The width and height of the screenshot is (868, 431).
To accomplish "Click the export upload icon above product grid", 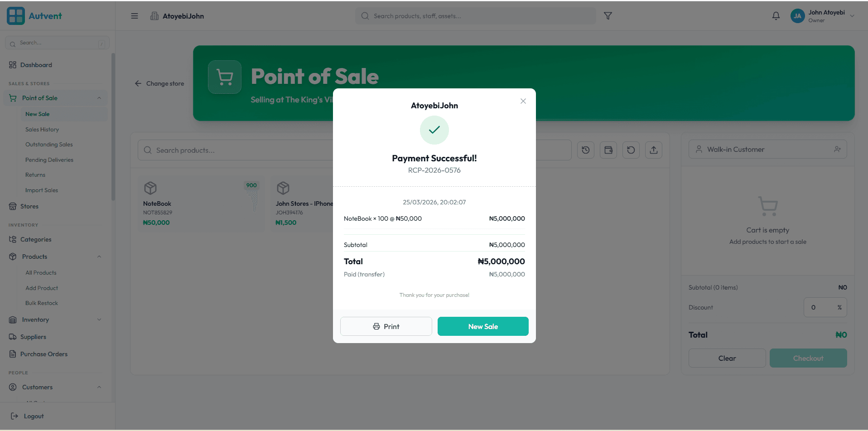I will pos(654,150).
